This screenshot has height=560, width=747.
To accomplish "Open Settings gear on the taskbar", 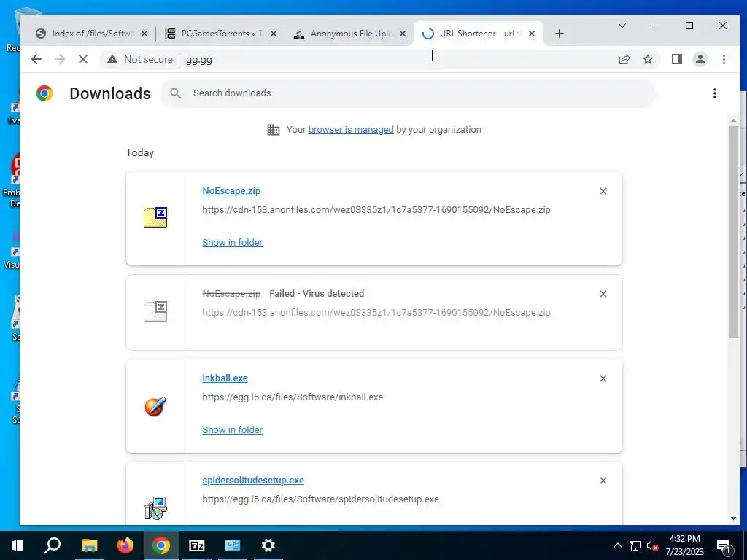I will pyautogui.click(x=268, y=545).
